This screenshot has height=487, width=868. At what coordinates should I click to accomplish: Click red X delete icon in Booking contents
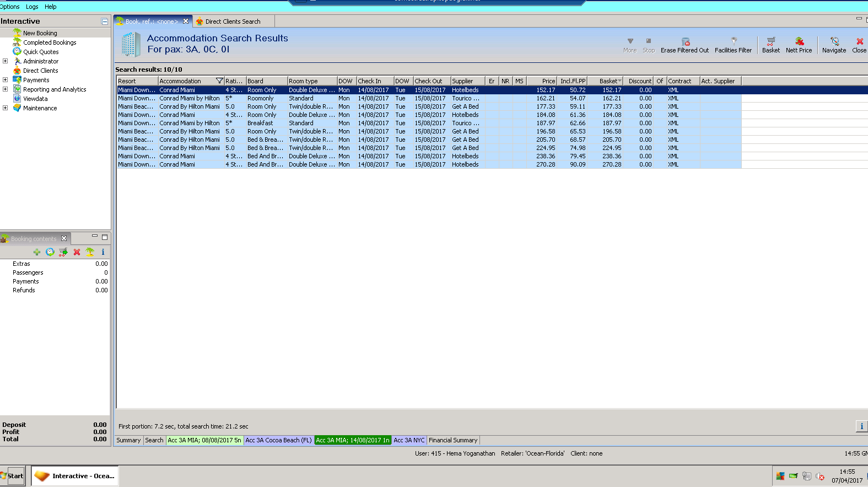point(77,252)
